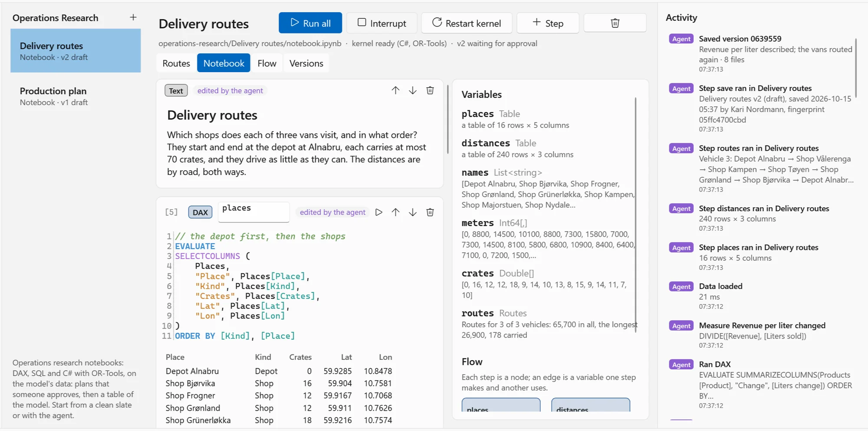Open the Ran DAX activity entry
Screen dimensions: 868x431
(x=761, y=385)
